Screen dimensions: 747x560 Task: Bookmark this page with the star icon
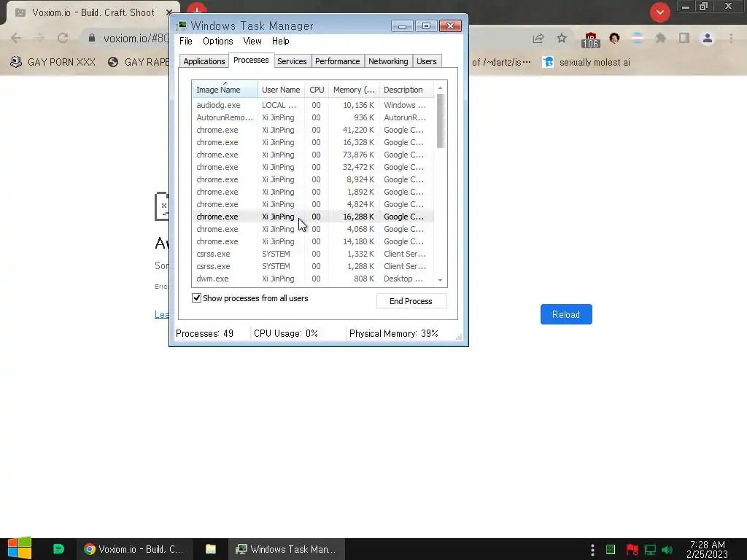(x=562, y=38)
